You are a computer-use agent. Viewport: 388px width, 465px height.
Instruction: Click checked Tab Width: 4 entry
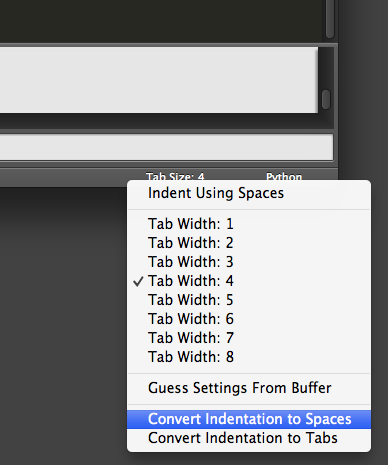coord(249,281)
